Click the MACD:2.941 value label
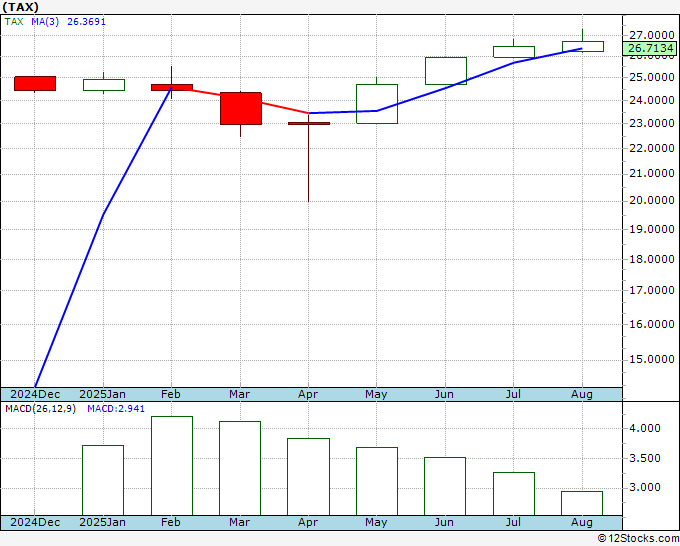 [x=116, y=409]
